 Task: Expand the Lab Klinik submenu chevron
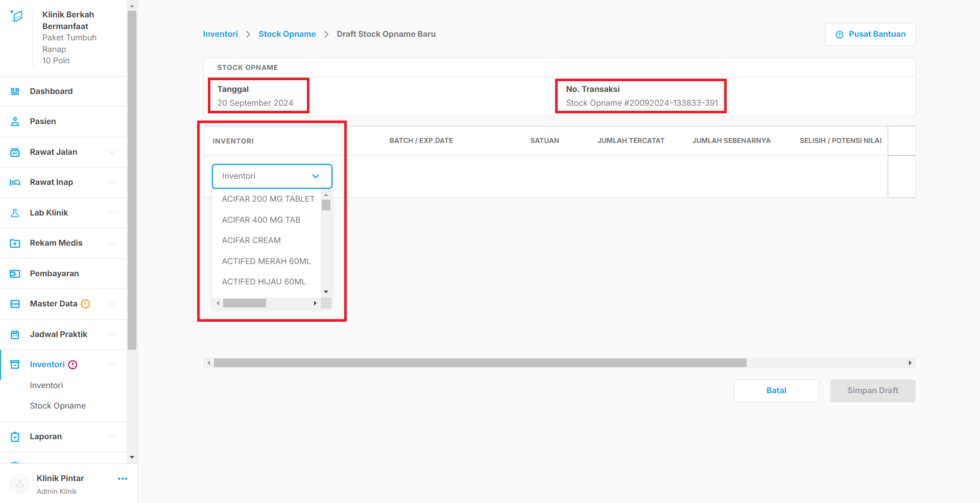coord(112,213)
